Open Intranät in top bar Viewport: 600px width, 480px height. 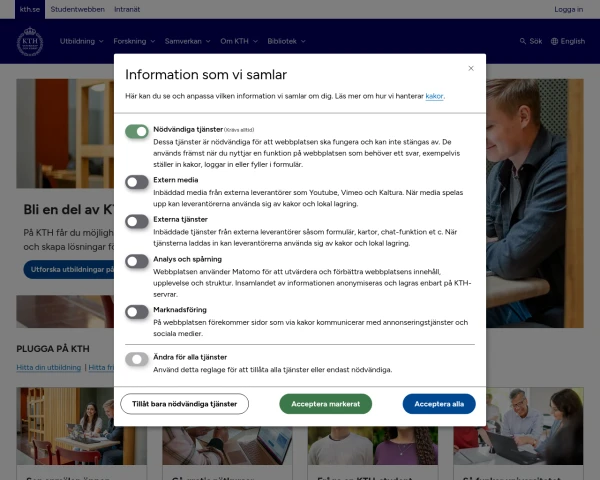[127, 9]
